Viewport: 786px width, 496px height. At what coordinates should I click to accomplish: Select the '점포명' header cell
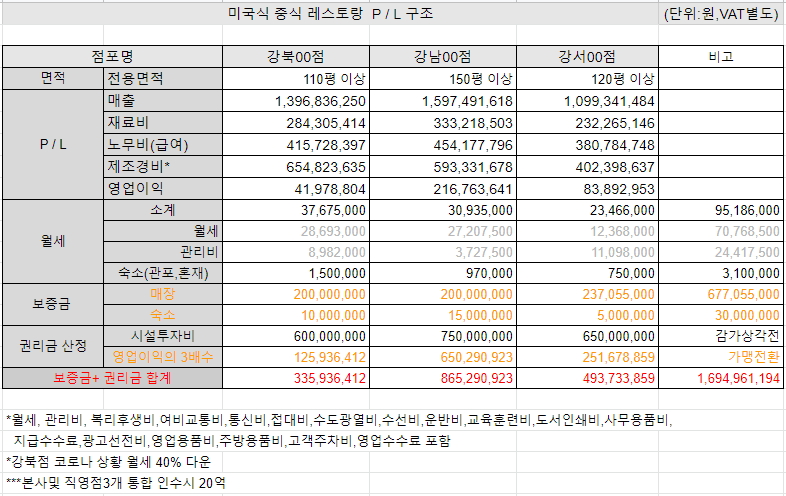[x=112, y=57]
